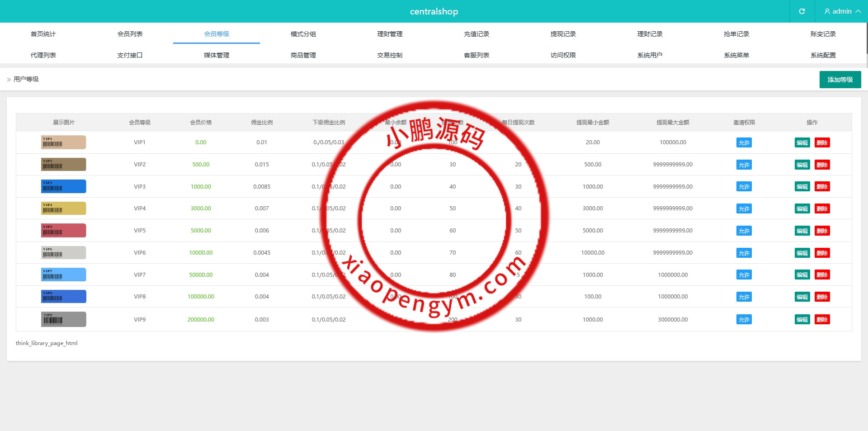Click the 用户等级 breadcrumb label

26,79
